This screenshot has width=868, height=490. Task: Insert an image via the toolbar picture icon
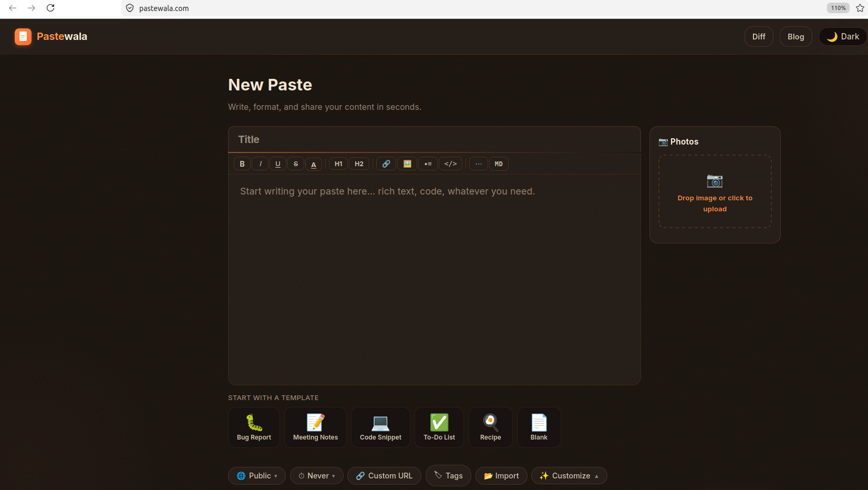(x=407, y=164)
